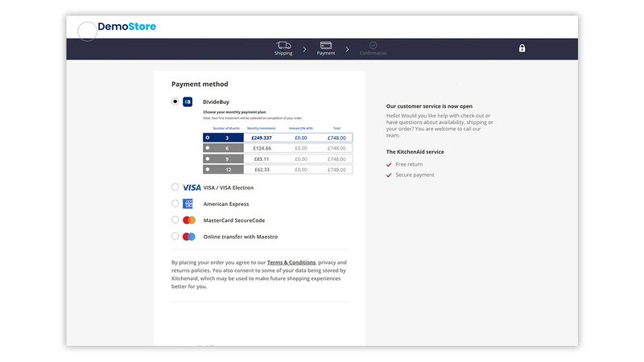Select Online transfer with Maestro radio
The image size is (644, 362).
point(175,237)
